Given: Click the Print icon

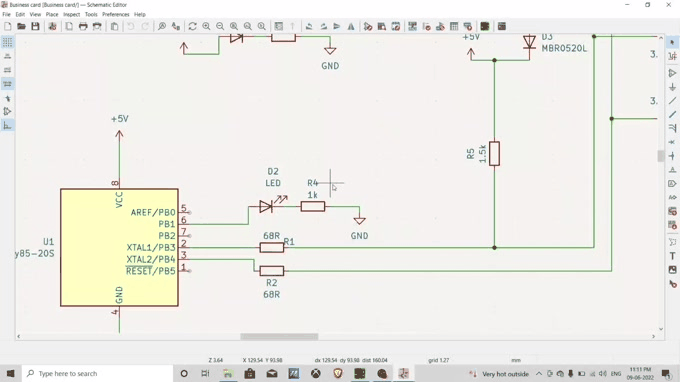Looking at the screenshot, I should pyautogui.click(x=83, y=26).
